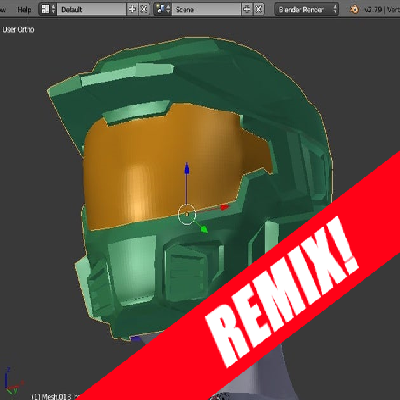Add a new scene with plus button

click(247, 9)
